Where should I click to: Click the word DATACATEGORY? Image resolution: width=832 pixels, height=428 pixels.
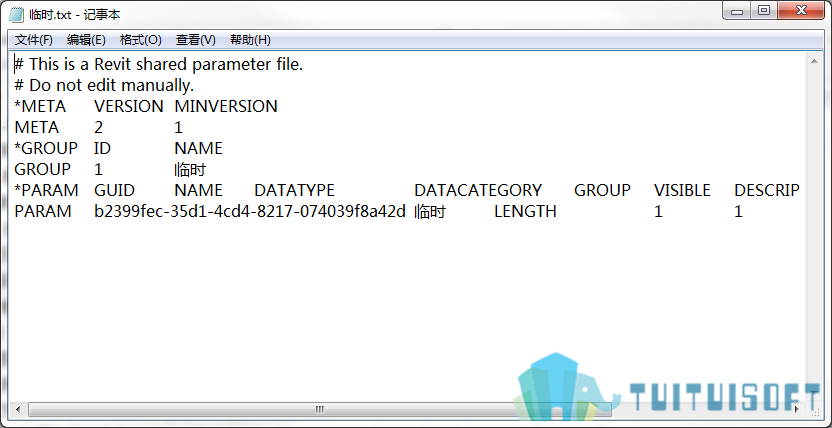[478, 190]
